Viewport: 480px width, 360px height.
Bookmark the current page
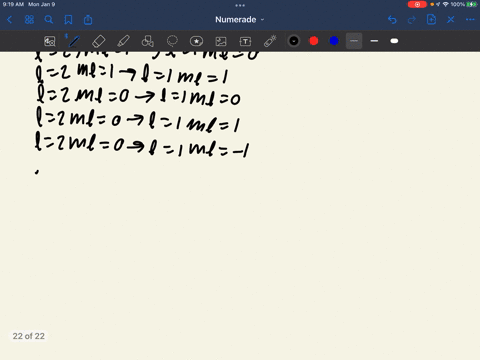[x=68, y=20]
